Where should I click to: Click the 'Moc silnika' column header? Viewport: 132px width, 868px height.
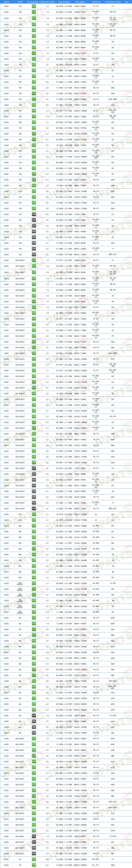(80, 2)
